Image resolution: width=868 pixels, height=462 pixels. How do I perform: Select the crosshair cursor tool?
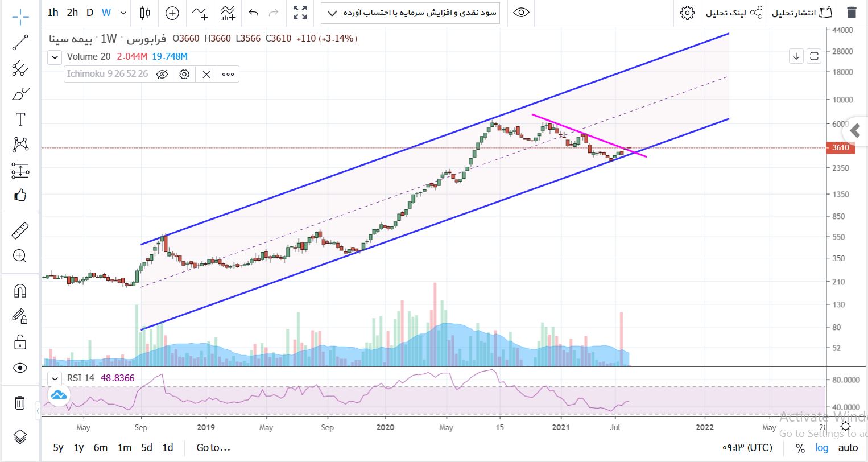(20, 17)
